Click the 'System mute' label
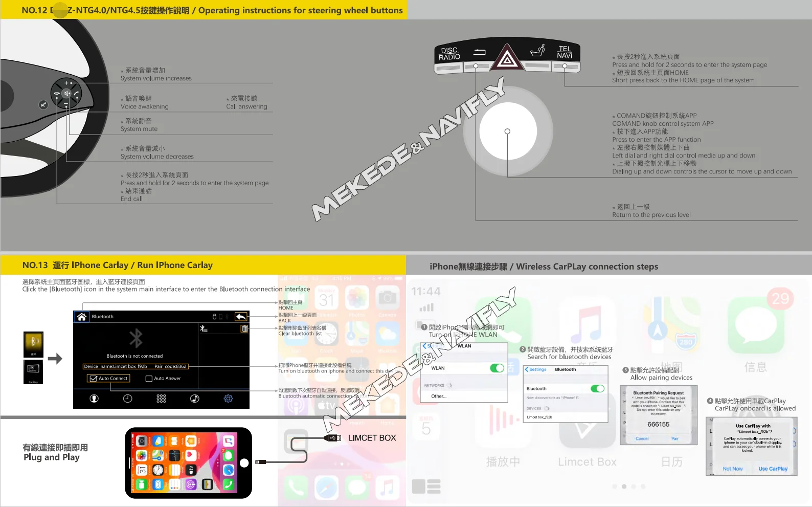Viewport: 812px width, 507px height. pos(139,129)
